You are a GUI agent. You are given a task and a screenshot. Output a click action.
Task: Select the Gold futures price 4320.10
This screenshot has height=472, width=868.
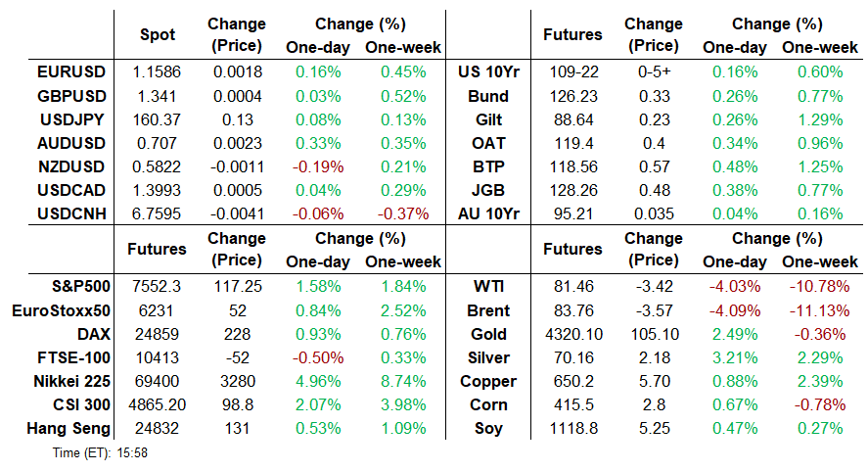[572, 334]
